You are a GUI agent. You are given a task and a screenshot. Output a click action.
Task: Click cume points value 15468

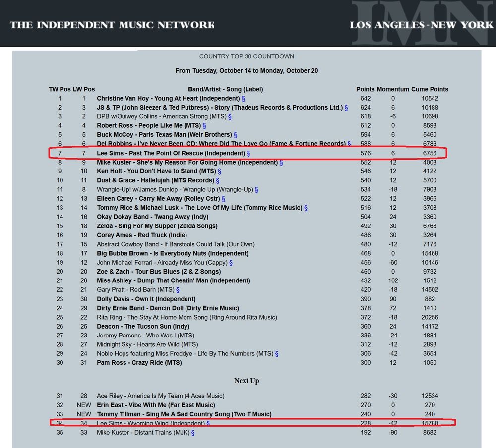click(430, 254)
